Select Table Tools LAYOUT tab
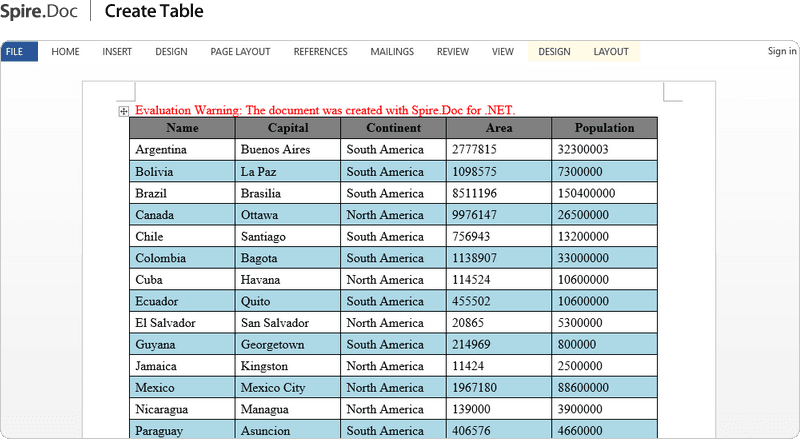This screenshot has width=800, height=440. pyautogui.click(x=611, y=52)
